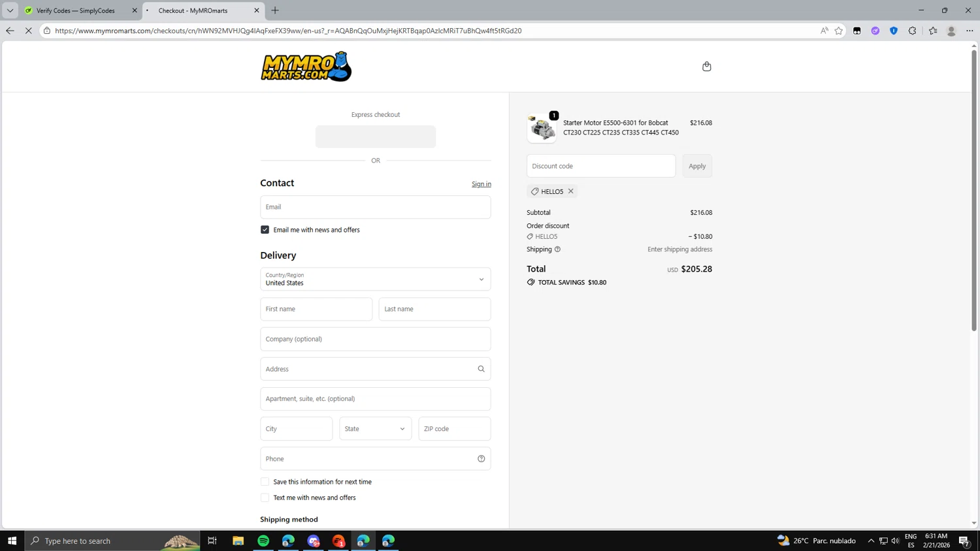Close the Checkout MyMROmarts tab
The width and height of the screenshot is (980, 551).
point(256,10)
